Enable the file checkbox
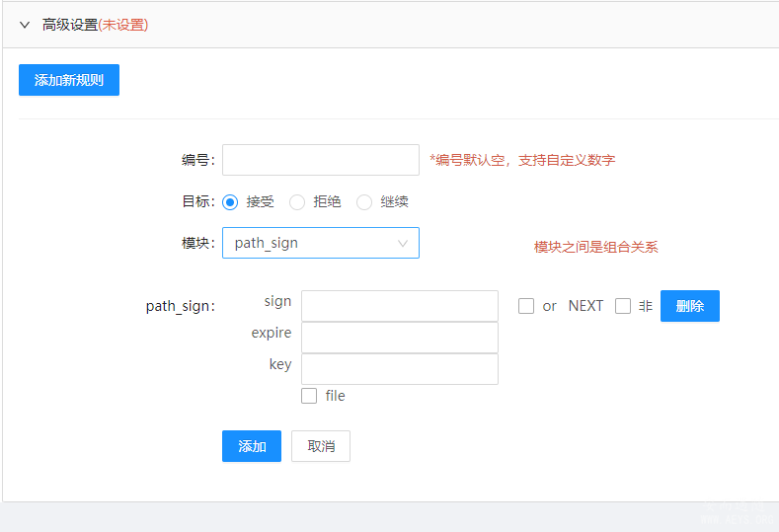The image size is (779, 532). 309,396
